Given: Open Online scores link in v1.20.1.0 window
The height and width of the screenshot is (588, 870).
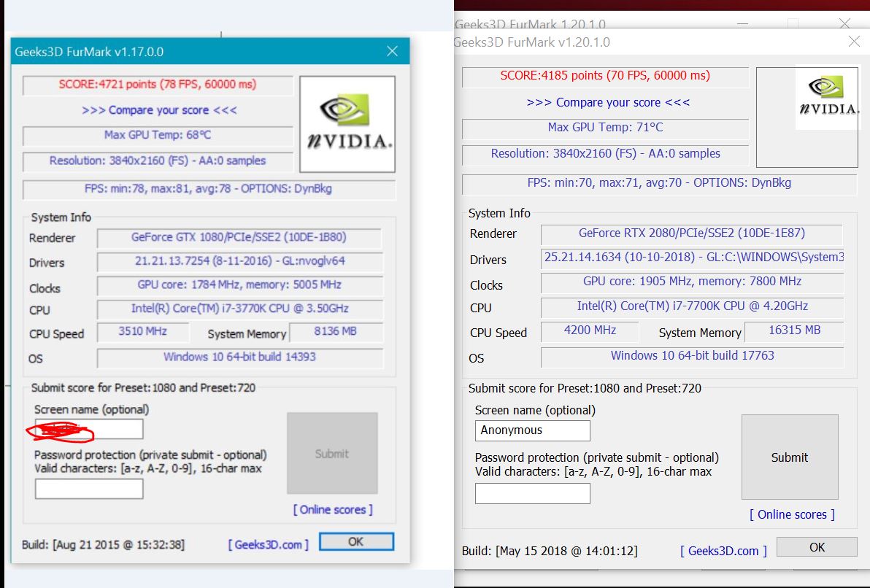Looking at the screenshot, I should (792, 514).
